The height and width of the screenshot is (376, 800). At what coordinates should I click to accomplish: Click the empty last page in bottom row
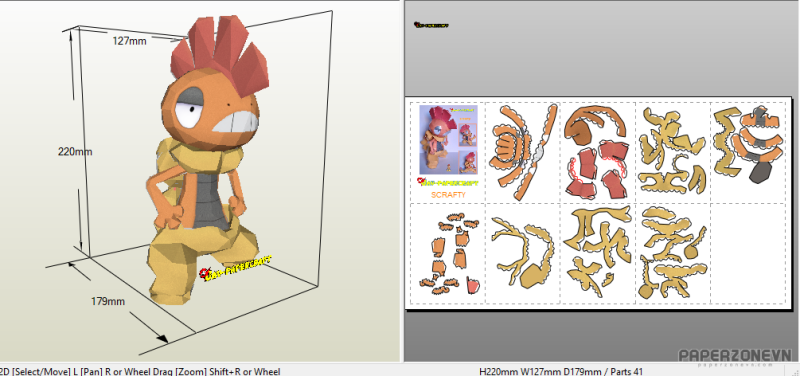[747, 254]
